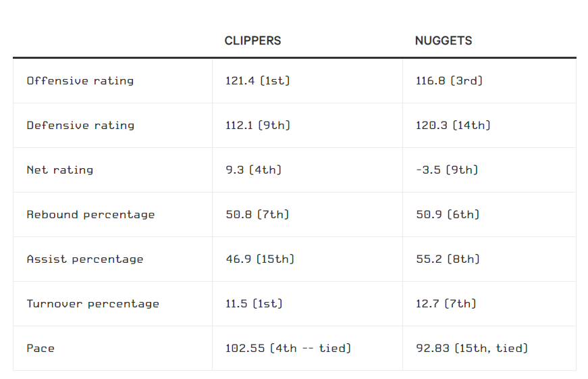Click the Clippers 121.4 (1st) offensive rating cell

(258, 81)
